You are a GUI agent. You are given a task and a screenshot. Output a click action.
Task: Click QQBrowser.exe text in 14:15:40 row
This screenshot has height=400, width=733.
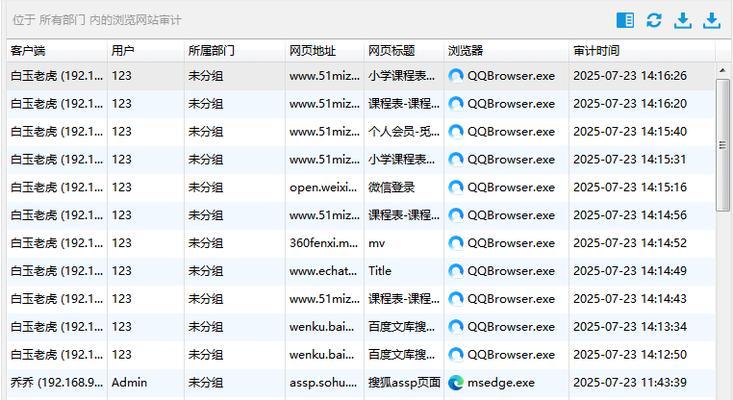[511, 132]
